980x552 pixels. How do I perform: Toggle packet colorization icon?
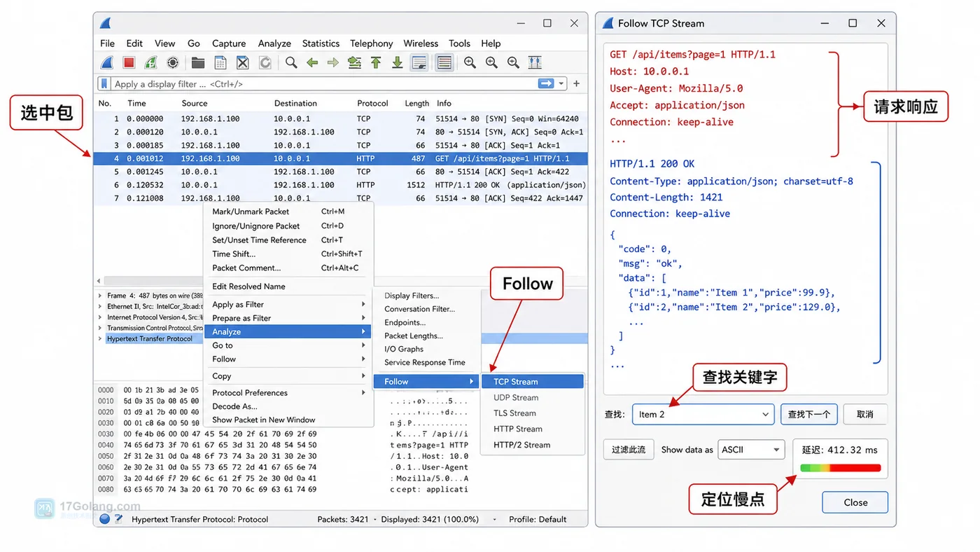(x=444, y=63)
